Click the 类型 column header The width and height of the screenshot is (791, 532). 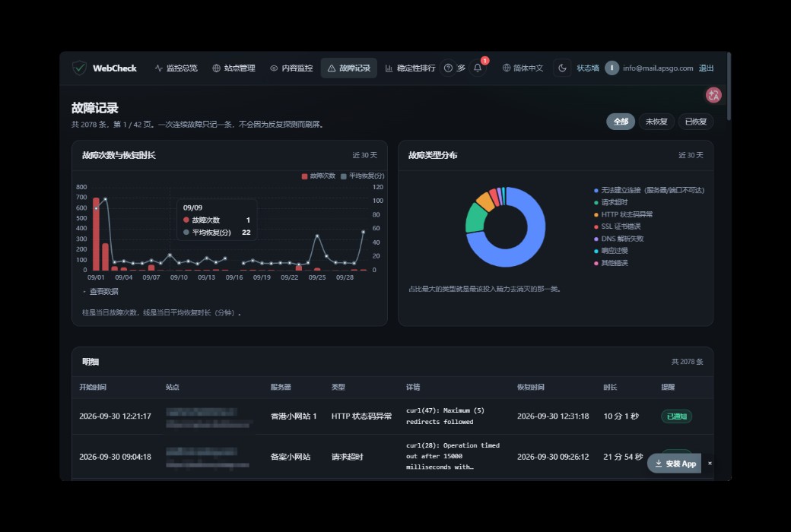pyautogui.click(x=338, y=388)
